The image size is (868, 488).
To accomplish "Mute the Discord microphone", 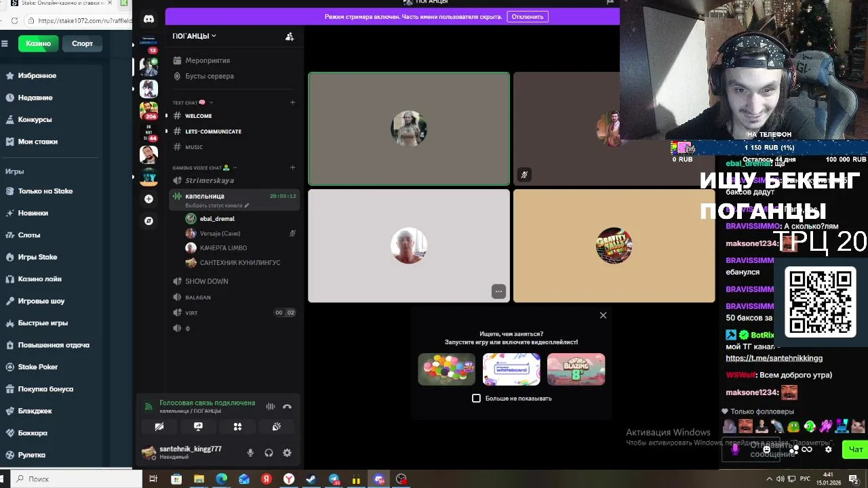I will point(251,453).
